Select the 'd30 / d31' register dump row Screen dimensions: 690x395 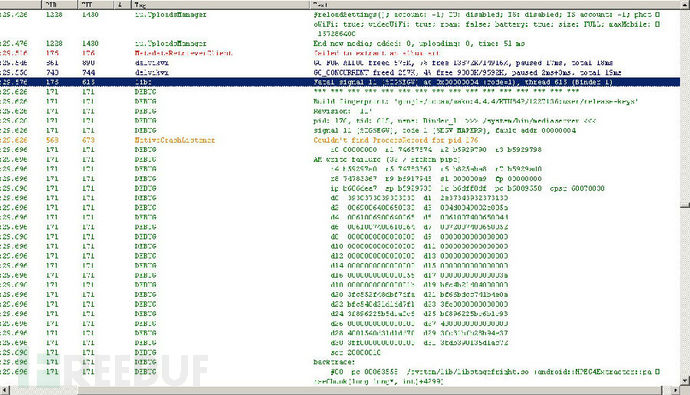[x=340, y=343]
